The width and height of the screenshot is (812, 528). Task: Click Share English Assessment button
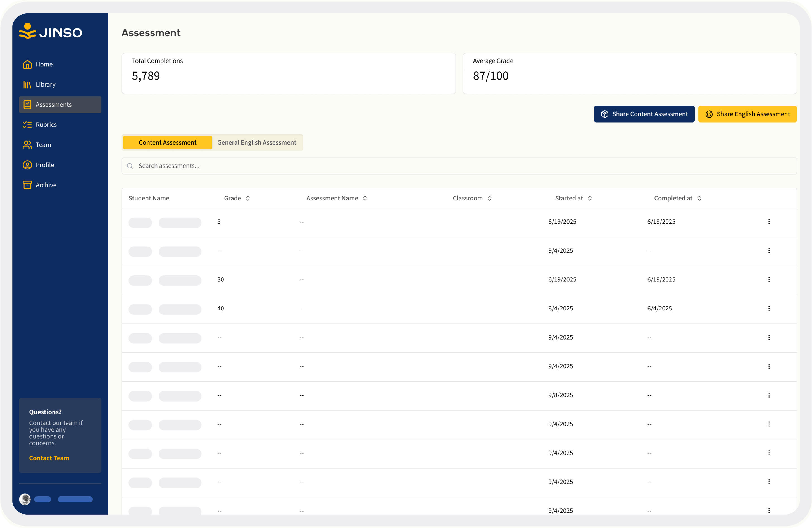click(747, 114)
